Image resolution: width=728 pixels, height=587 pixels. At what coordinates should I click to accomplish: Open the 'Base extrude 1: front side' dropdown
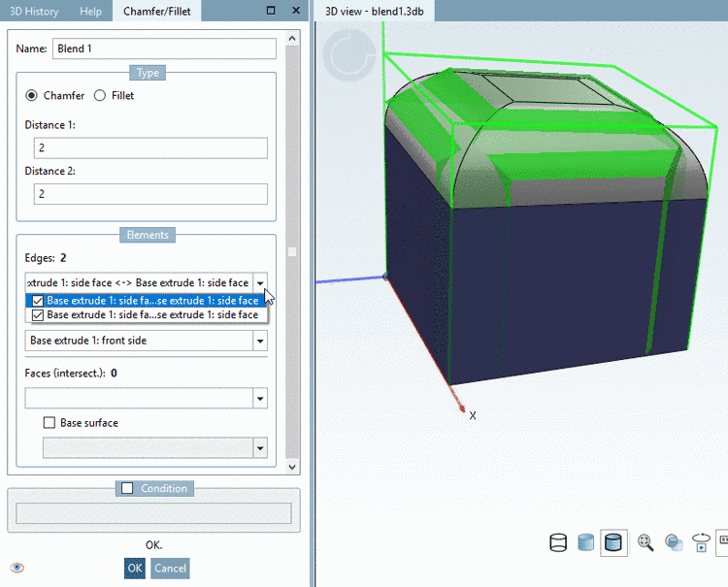coord(260,341)
